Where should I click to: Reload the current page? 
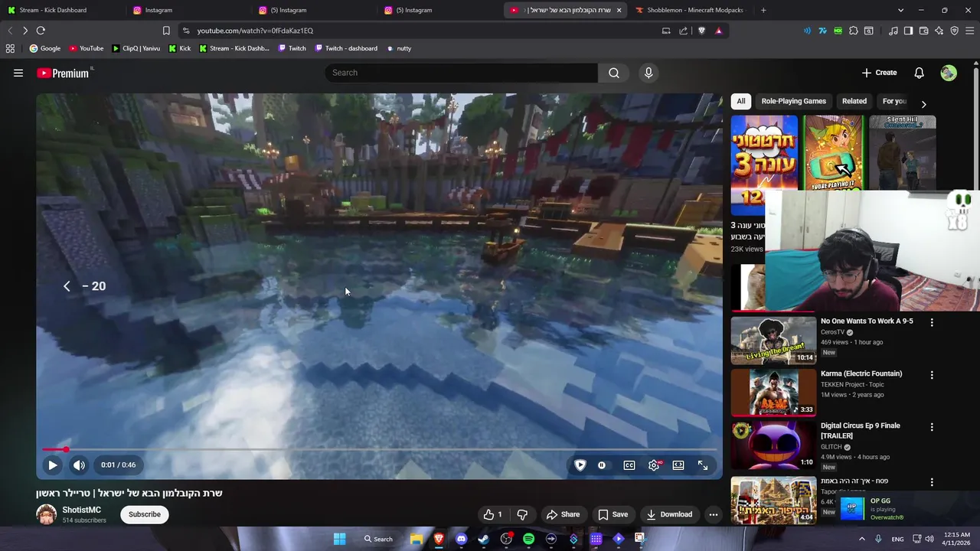point(41,31)
